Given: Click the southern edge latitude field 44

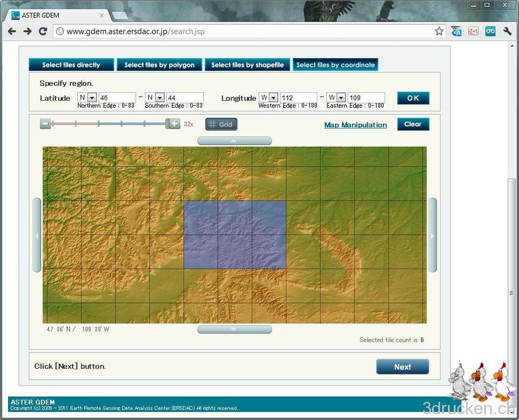Looking at the screenshot, I should [185, 97].
